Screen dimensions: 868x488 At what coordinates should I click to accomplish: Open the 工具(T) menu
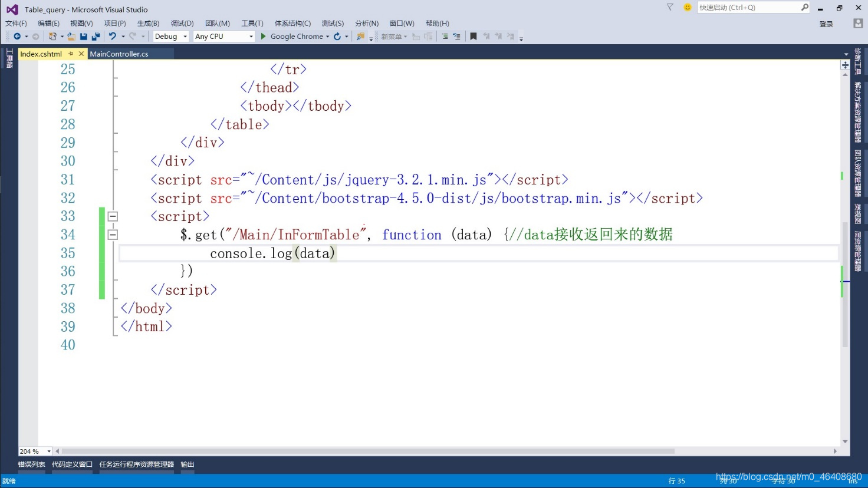click(252, 23)
